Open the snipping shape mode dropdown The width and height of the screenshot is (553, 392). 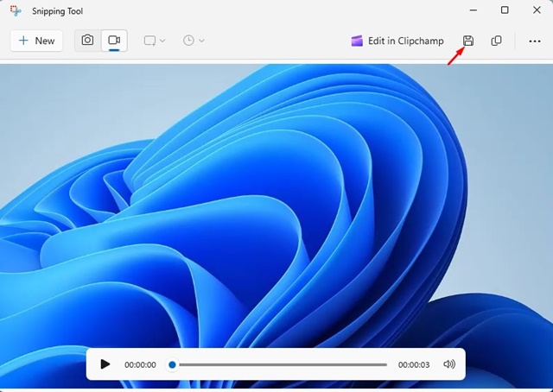click(x=155, y=41)
